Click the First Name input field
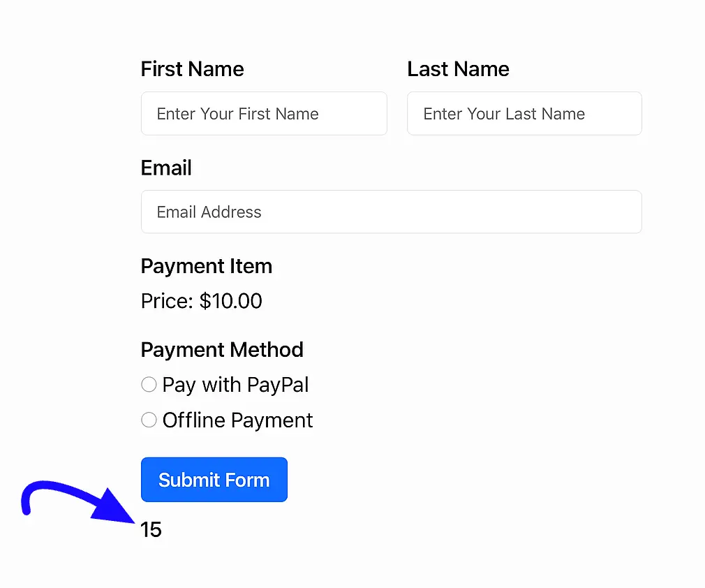Screen dimensions: 705x588 pos(264,113)
